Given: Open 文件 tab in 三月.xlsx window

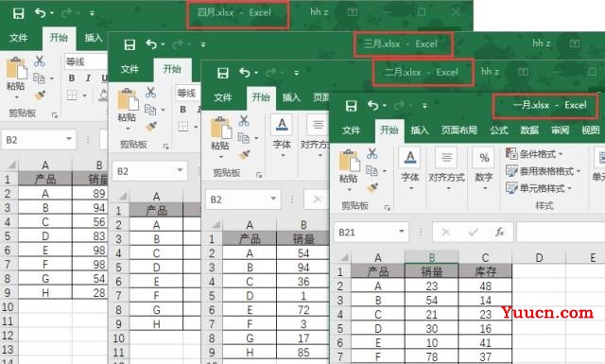Looking at the screenshot, I should pos(130,69).
